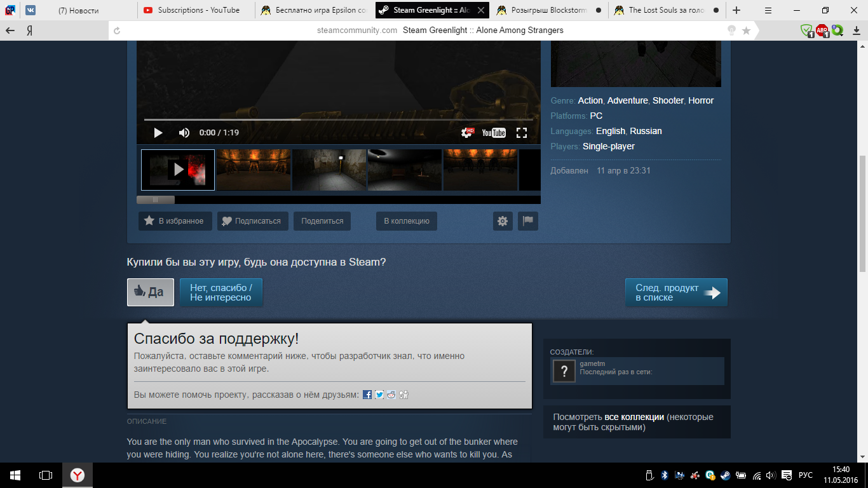Image resolution: width=868 pixels, height=488 pixels.
Task: Open Windows Start menu
Action: [15, 475]
